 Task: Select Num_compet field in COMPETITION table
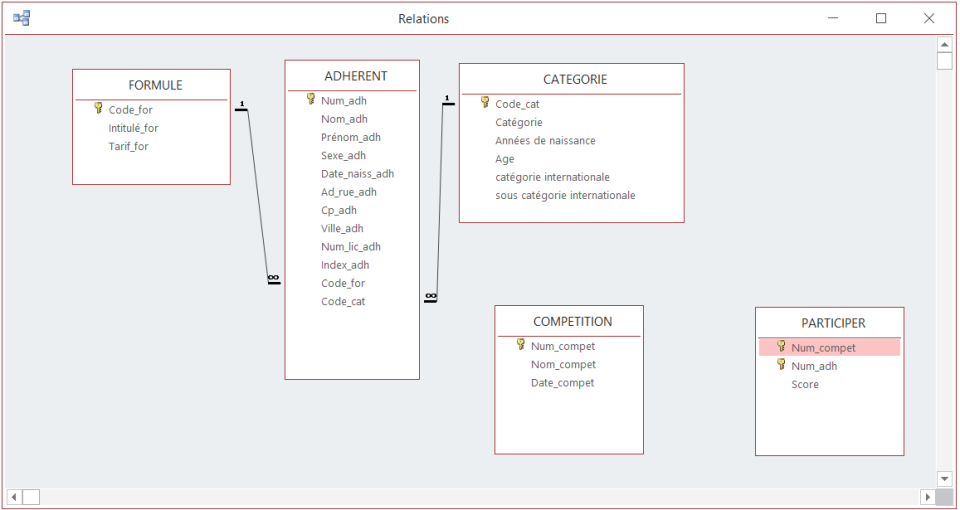tap(563, 347)
